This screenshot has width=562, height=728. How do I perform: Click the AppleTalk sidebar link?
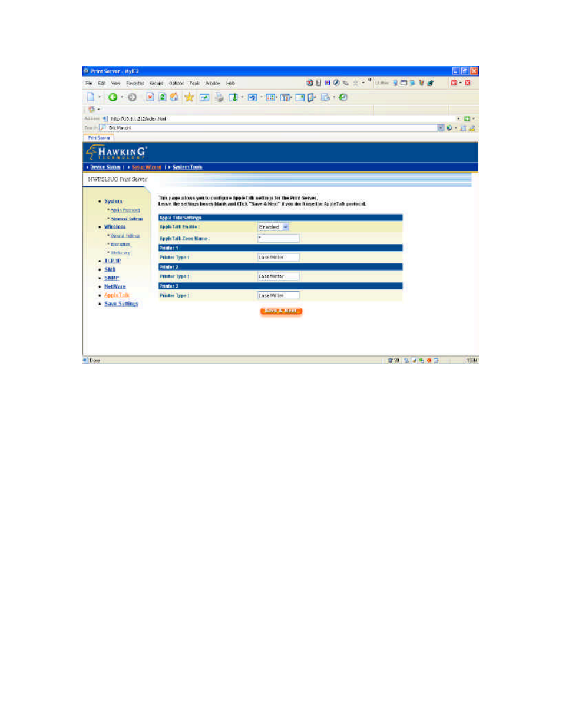(117, 295)
